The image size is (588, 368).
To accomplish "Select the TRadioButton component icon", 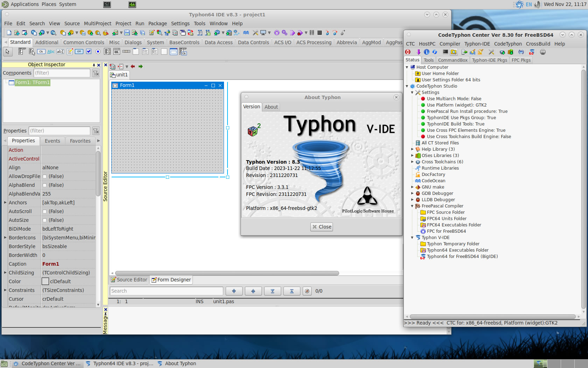I will coord(98,52).
